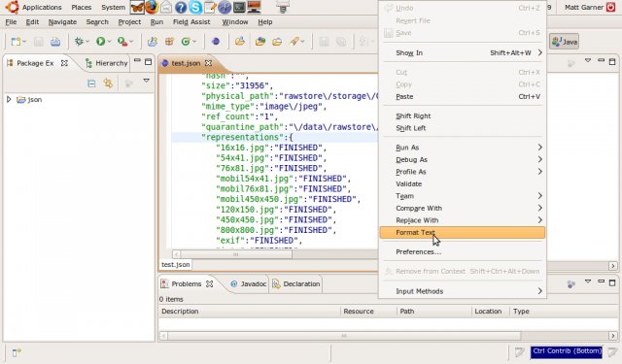Open the Field Assist menu
This screenshot has width=622, height=364.
tap(191, 21)
